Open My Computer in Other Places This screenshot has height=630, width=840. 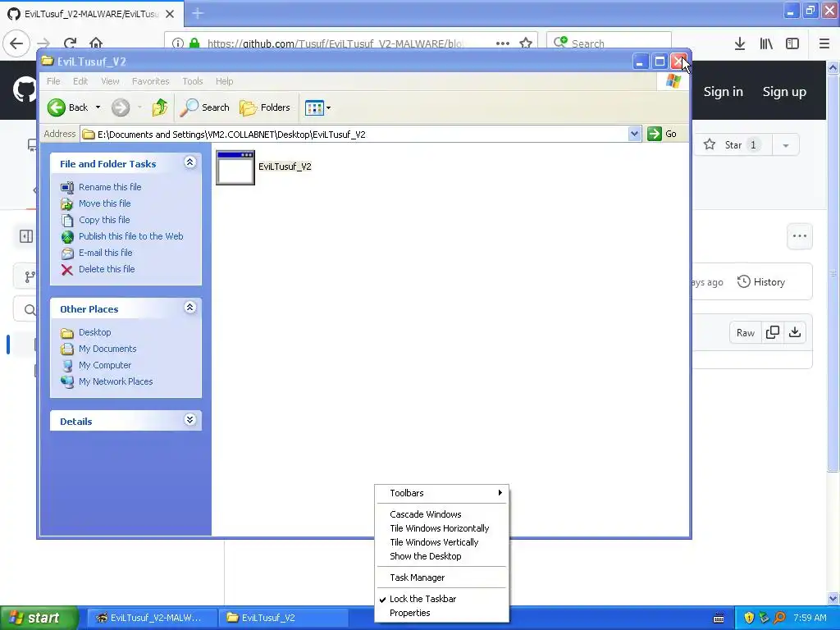pos(104,365)
